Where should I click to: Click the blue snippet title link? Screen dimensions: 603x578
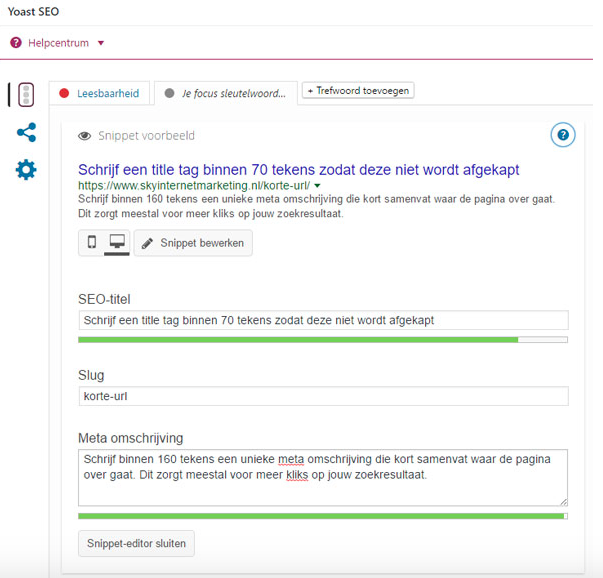pos(298,170)
